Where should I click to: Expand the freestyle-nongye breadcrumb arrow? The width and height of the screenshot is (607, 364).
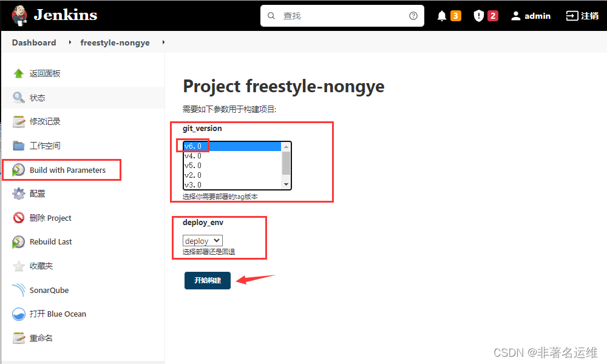point(163,42)
